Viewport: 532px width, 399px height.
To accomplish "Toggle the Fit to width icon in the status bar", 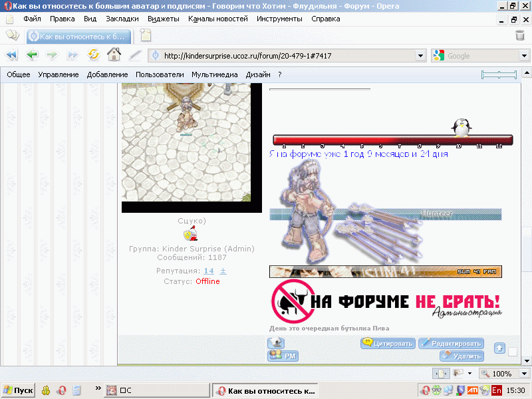I will 441,374.
